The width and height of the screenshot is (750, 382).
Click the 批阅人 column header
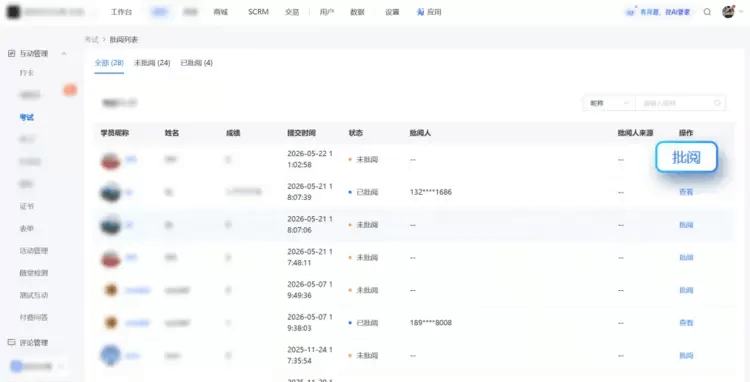[x=420, y=133]
